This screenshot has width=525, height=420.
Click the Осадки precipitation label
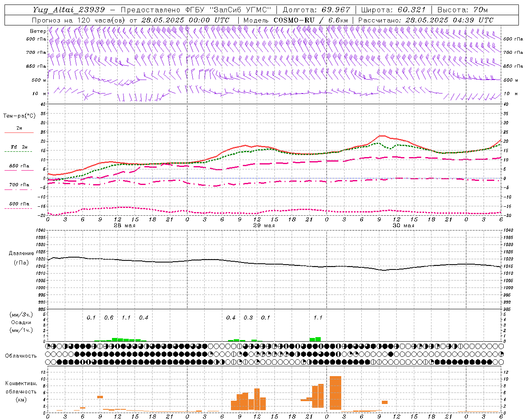point(21,322)
